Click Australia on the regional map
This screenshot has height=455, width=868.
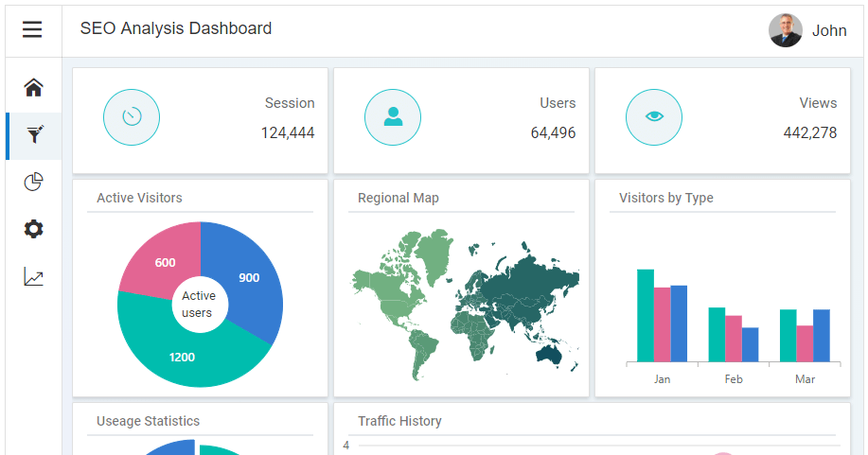[549, 354]
